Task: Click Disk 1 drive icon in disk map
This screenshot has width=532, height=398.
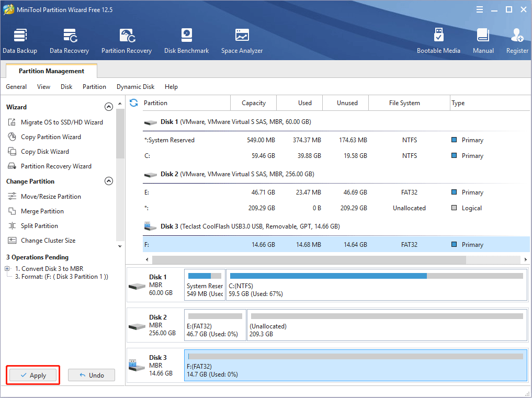Action: pyautogui.click(x=137, y=287)
